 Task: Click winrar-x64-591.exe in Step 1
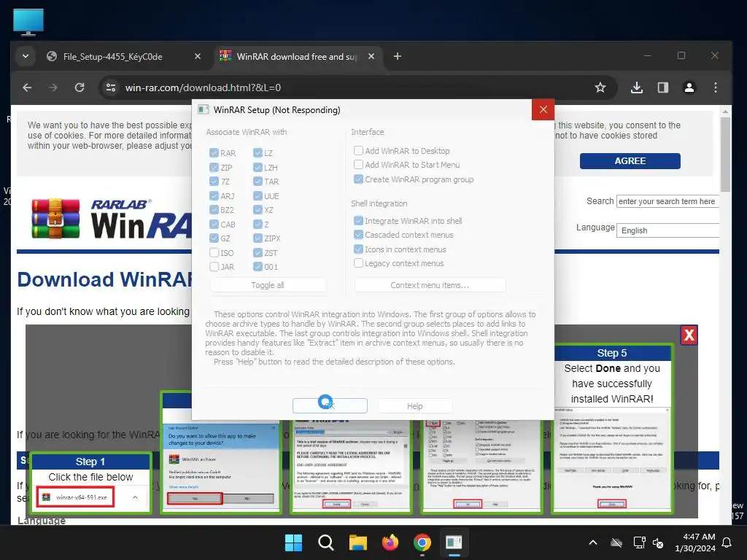[x=75, y=497]
